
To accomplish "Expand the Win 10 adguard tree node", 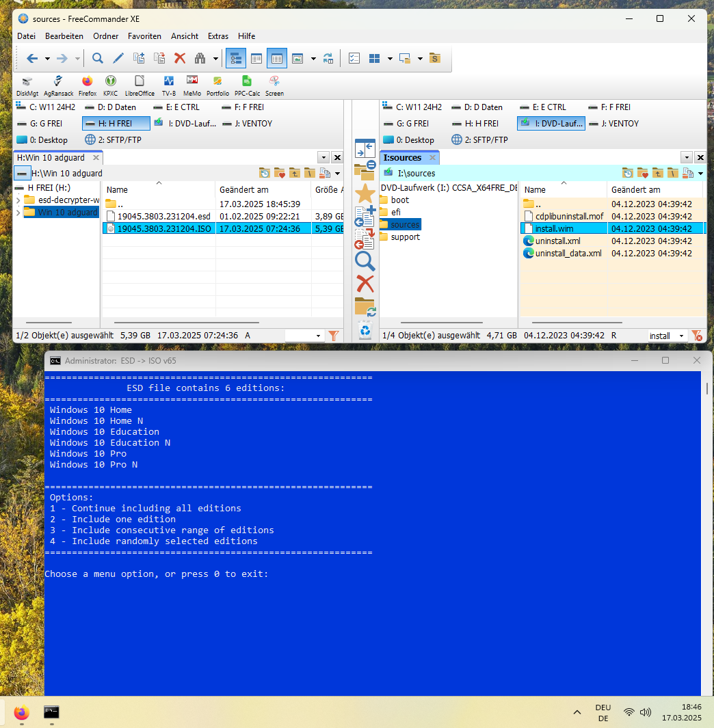I will pyautogui.click(x=18, y=213).
